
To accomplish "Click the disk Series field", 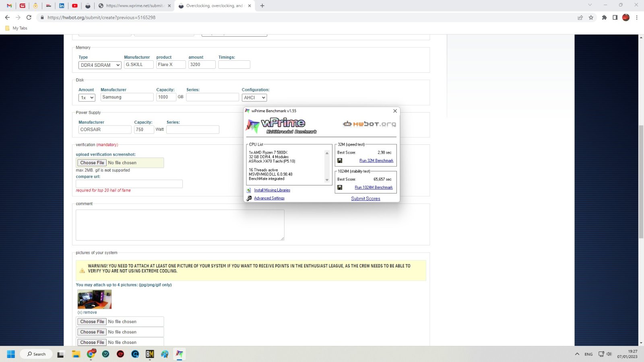I will 213,97.
